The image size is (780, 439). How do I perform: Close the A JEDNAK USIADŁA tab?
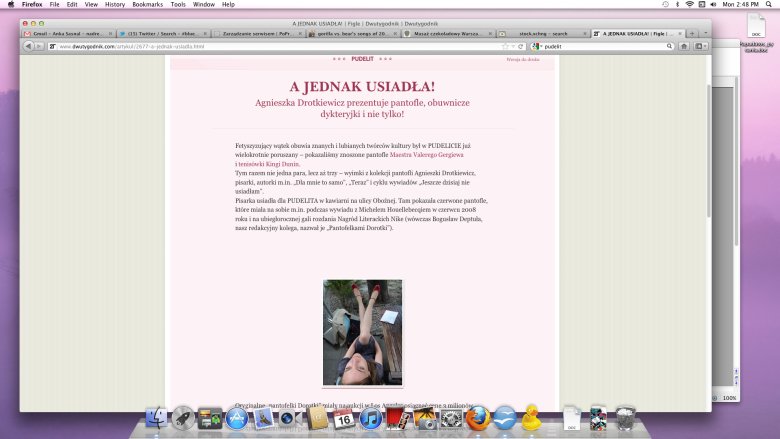click(x=680, y=34)
